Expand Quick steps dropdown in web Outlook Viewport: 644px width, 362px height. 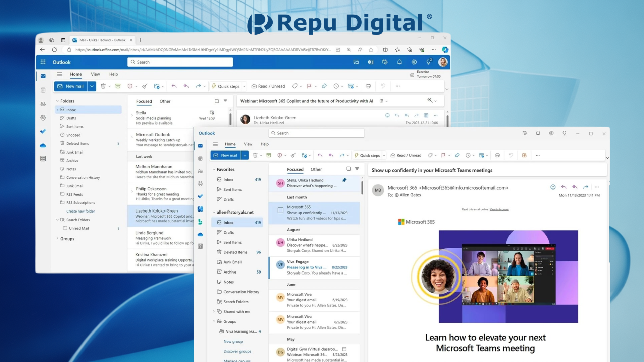click(244, 86)
